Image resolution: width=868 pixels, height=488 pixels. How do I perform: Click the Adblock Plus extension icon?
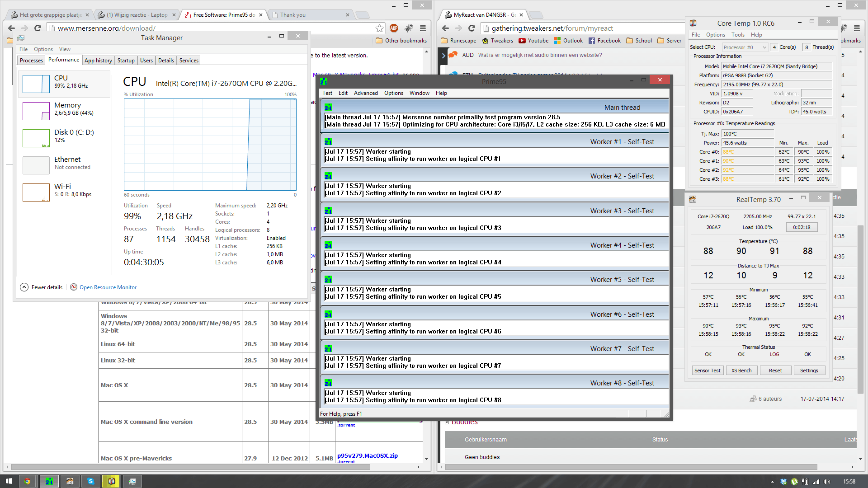[x=394, y=28]
